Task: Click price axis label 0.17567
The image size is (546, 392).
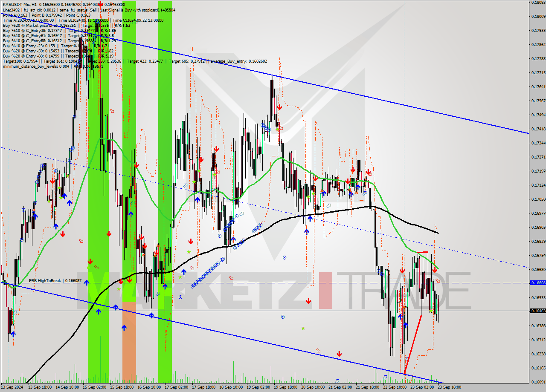Action: tap(538, 101)
